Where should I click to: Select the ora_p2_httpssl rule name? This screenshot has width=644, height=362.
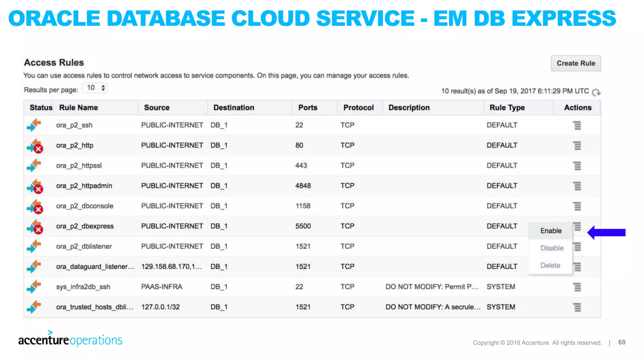pyautogui.click(x=79, y=165)
